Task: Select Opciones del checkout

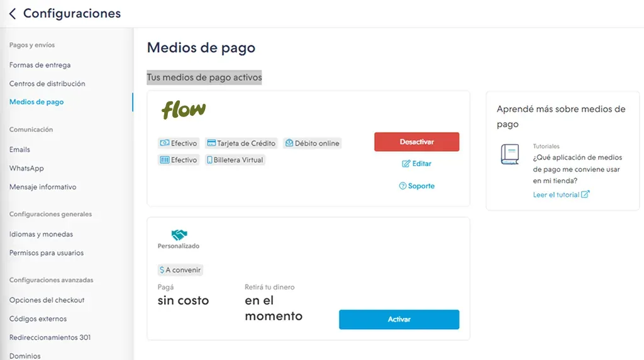Action: pos(47,300)
